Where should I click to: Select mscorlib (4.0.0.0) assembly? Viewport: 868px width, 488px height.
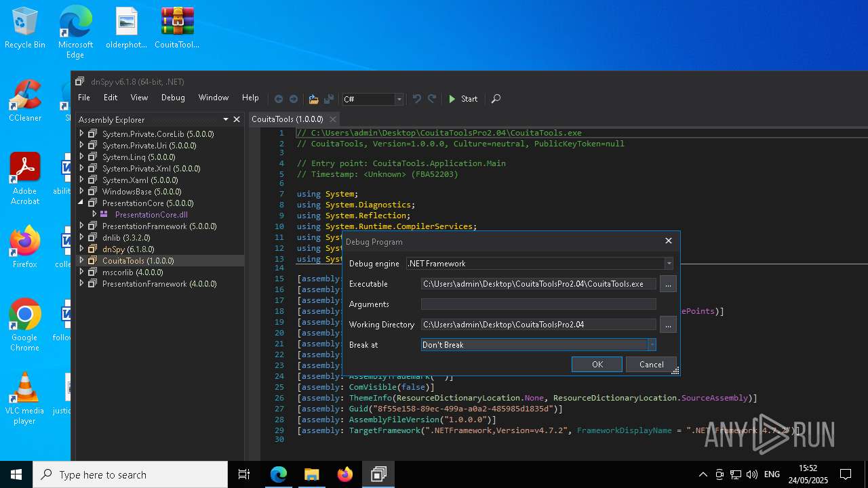(x=132, y=272)
